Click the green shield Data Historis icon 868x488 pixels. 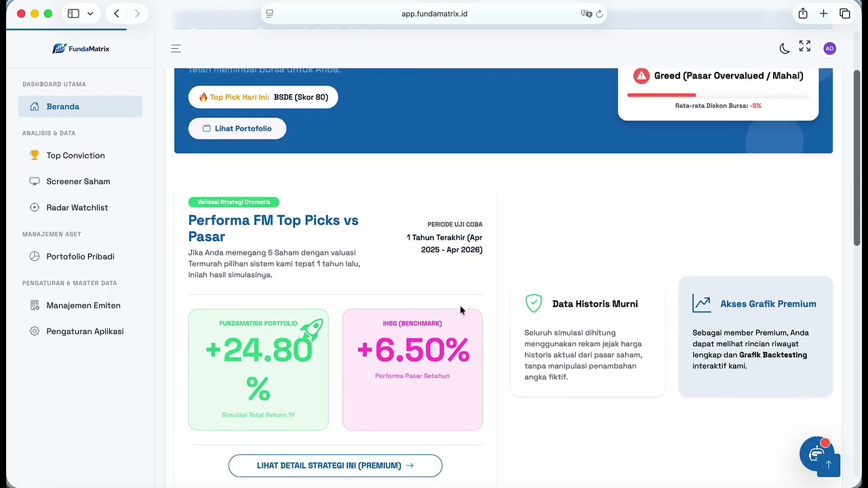tap(534, 303)
